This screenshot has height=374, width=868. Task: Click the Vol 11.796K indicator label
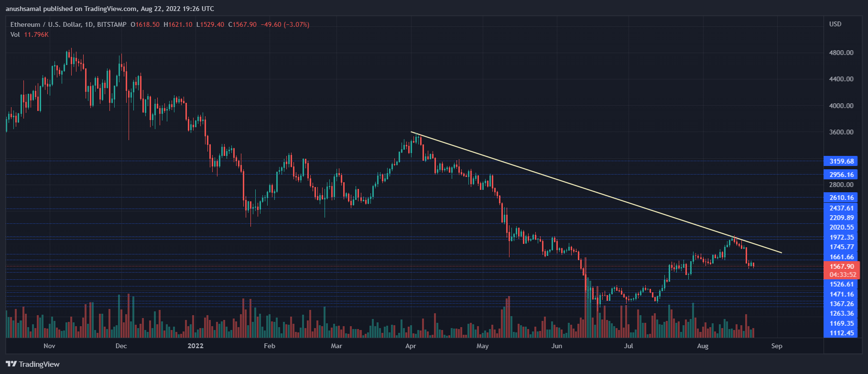coord(30,34)
